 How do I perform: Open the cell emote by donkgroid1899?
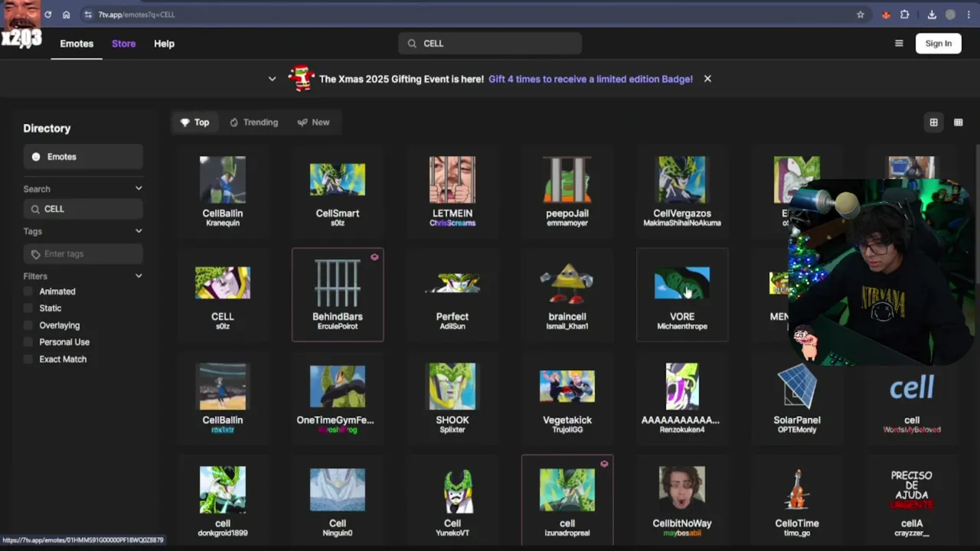(x=223, y=501)
